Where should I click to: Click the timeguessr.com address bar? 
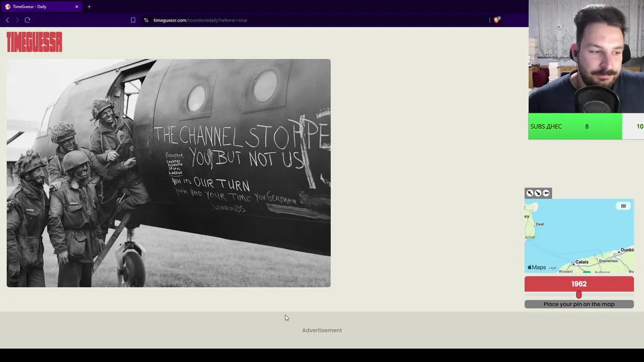pos(200,20)
